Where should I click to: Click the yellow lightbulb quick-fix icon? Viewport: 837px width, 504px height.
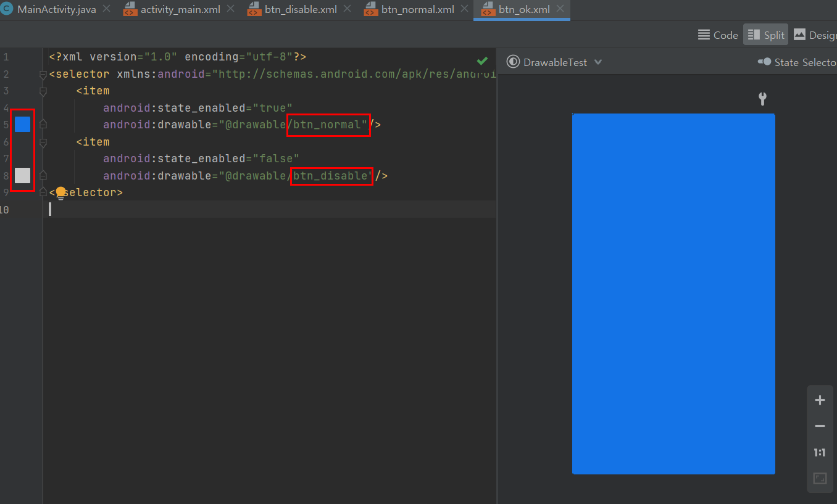pos(60,193)
